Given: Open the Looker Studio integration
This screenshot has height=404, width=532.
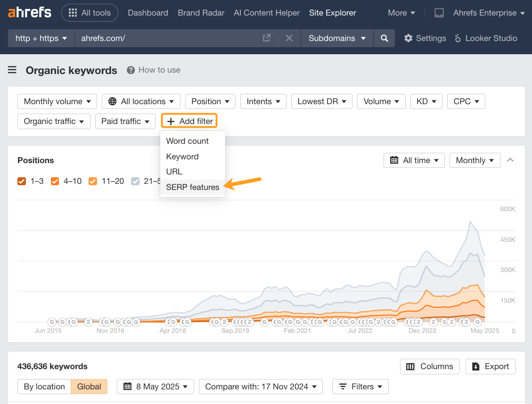Looking at the screenshot, I should (x=486, y=38).
